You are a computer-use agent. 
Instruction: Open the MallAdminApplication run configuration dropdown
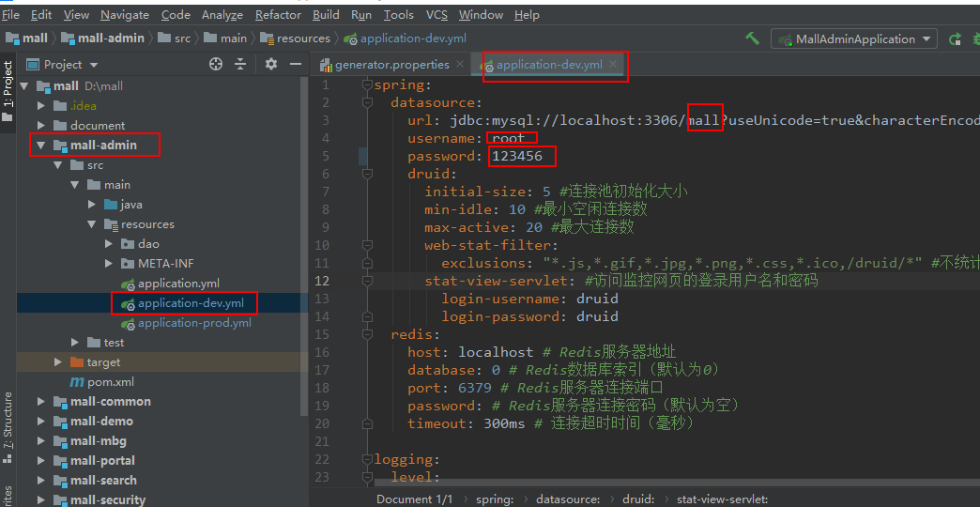pos(854,38)
